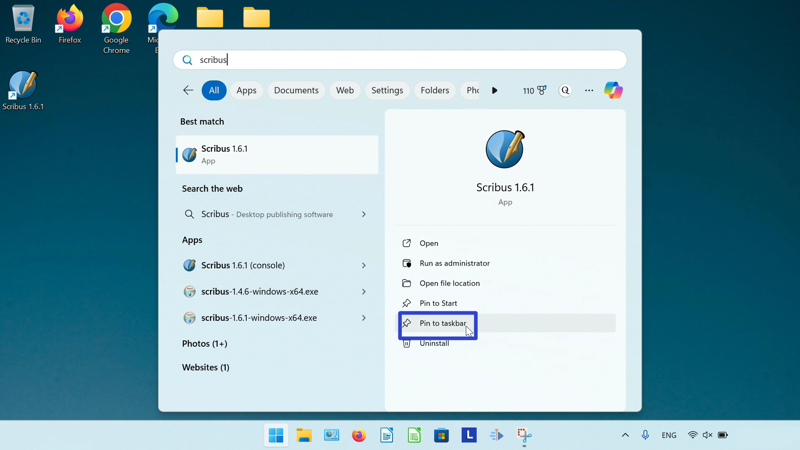The image size is (800, 450).
Task: Select the first yellow folder on the desktop
Action: pyautogui.click(x=210, y=17)
